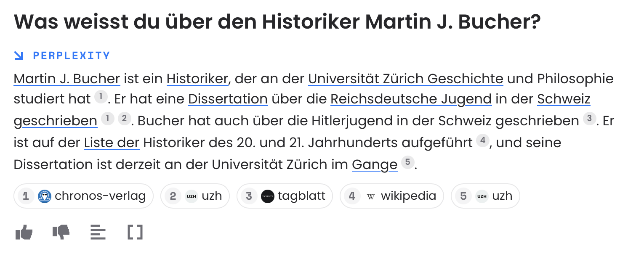This screenshot has width=644, height=254.
Task: Click citation marker 5 next to Gange
Action: (x=407, y=162)
